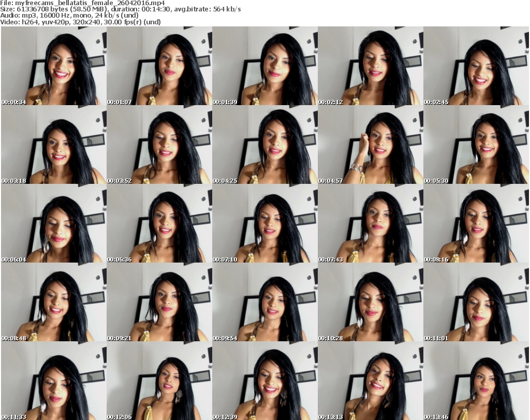This screenshot has width=530, height=420.
Task: Open the frame stamped 00:04:57
Action: [x=371, y=144]
